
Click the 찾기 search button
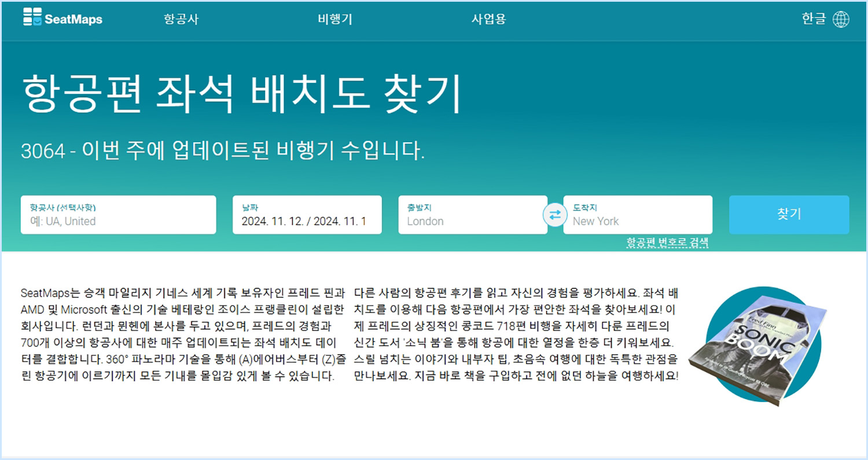coord(789,215)
